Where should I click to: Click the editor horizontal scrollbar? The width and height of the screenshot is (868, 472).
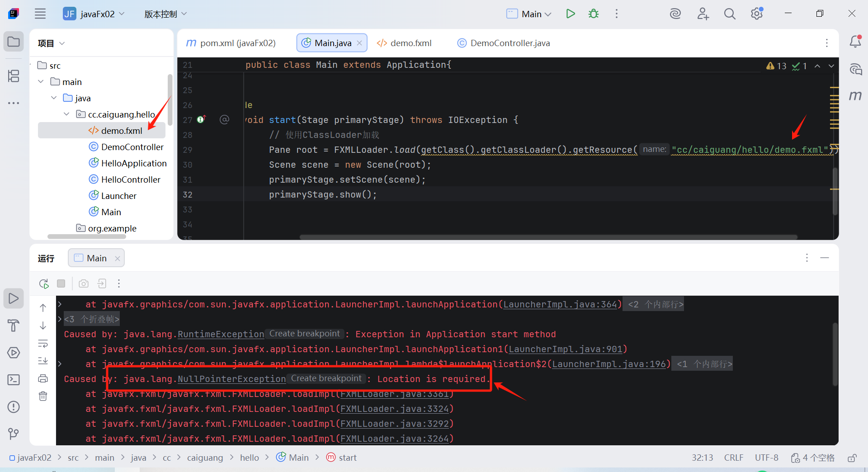coord(548,237)
